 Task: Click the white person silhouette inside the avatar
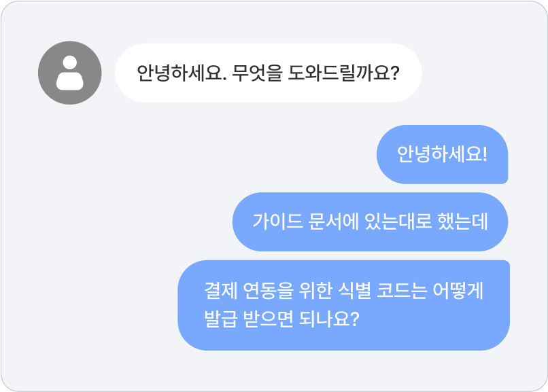coord(69,73)
